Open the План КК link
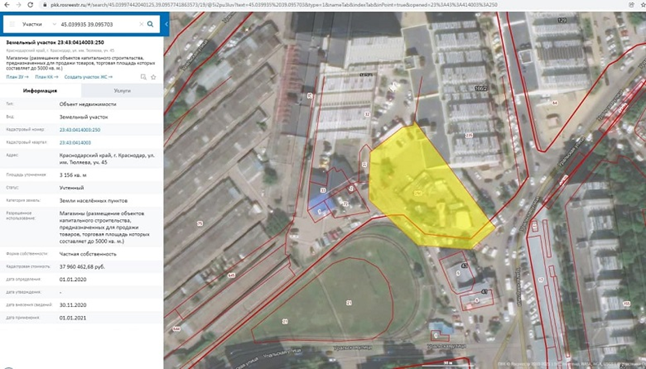 tap(47, 77)
